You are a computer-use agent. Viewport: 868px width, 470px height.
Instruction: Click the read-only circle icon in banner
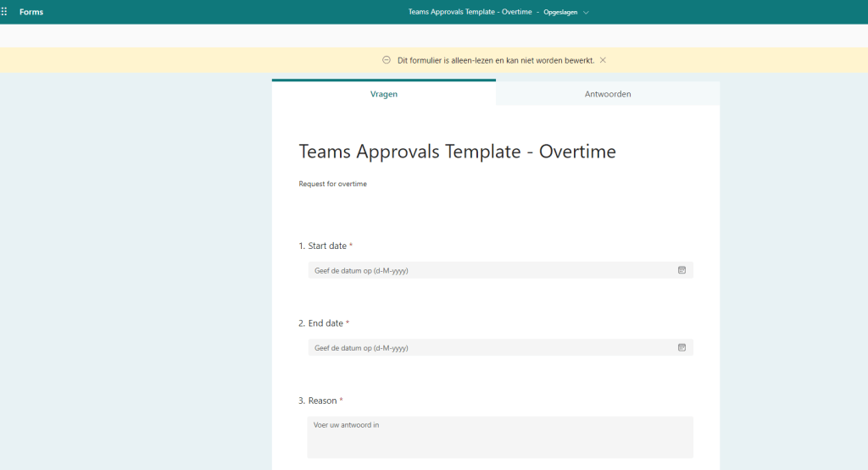[x=387, y=60]
